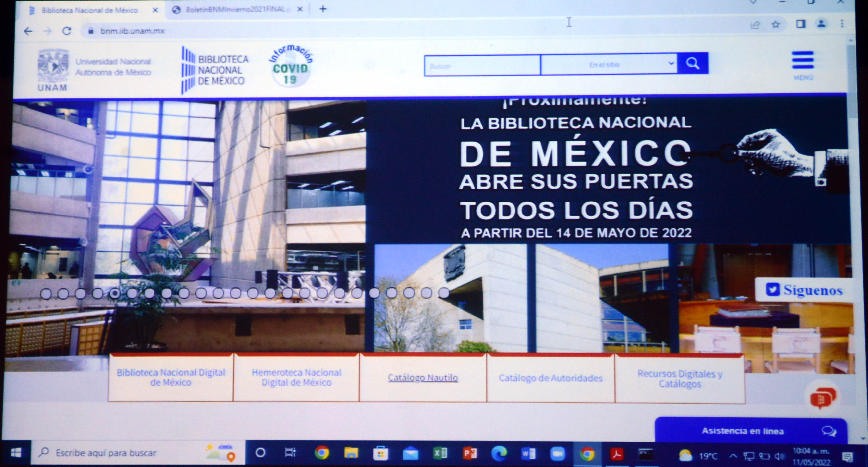Screen dimensions: 868x467
Task: Open Catálogo de Autoridades link
Action: [x=550, y=378]
